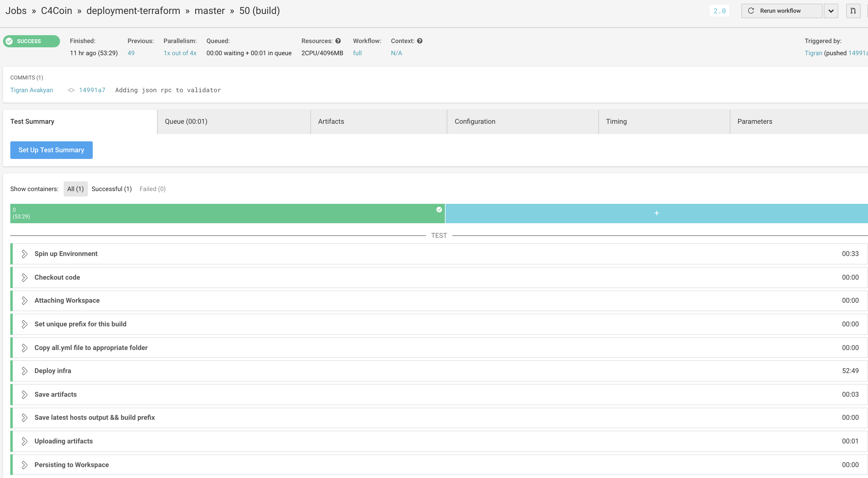Open the Configuration tab
Screen dimensions: 868x478
coord(475,121)
